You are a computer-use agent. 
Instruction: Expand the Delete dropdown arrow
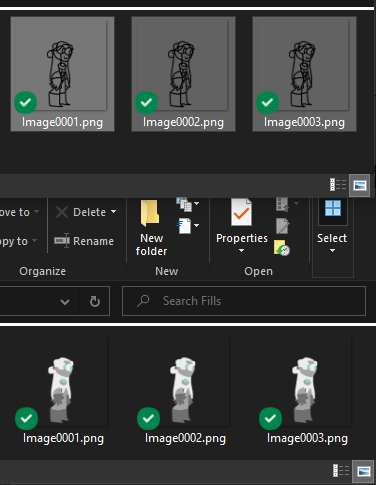[113, 212]
